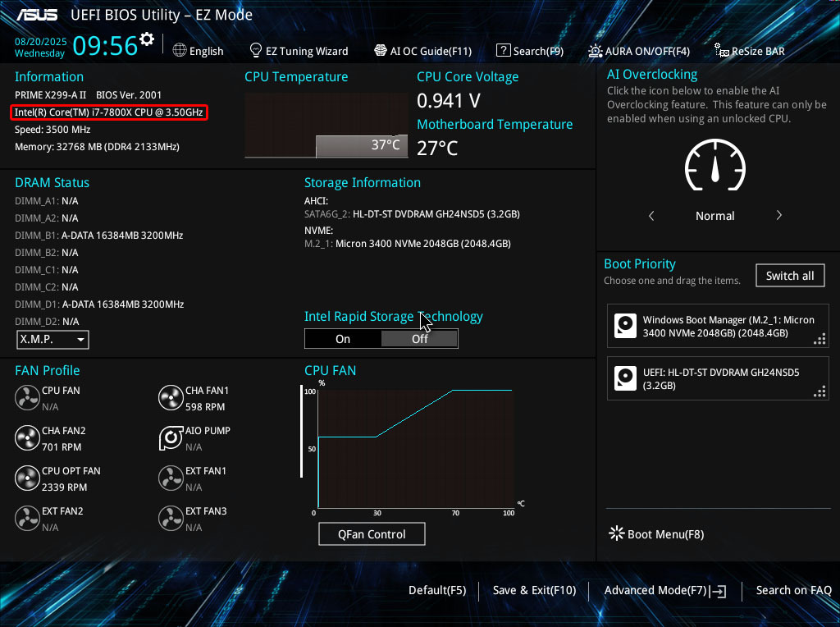Click the 09:56 clock display
840x627 pixels.
[105, 46]
